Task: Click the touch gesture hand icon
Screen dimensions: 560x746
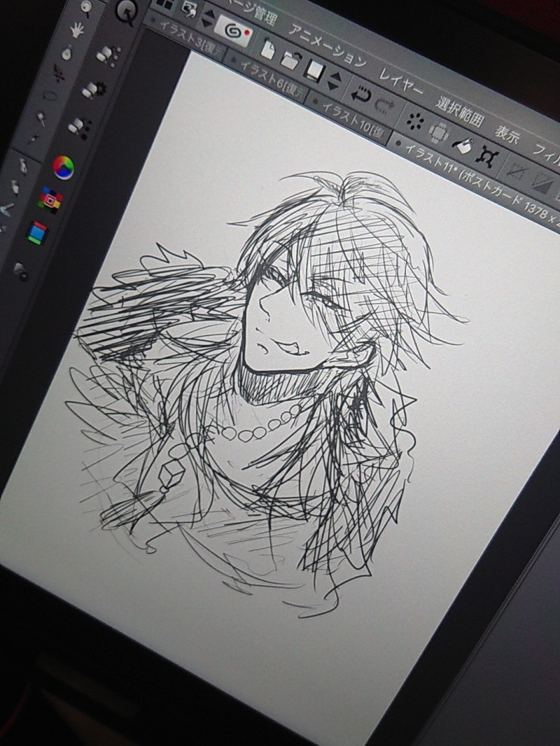Action: click(x=190, y=10)
